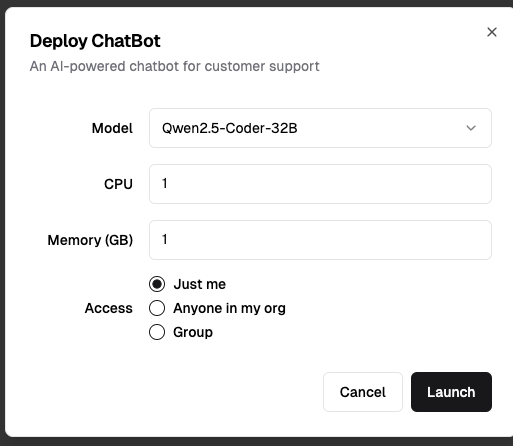This screenshot has width=513, height=446.
Task: Click the Access section label
Action: [x=109, y=308]
